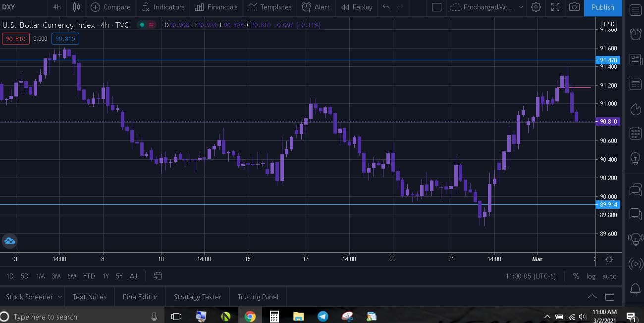644x323 pixels.
Task: Open the news panel in right sidebar
Action: [635, 60]
